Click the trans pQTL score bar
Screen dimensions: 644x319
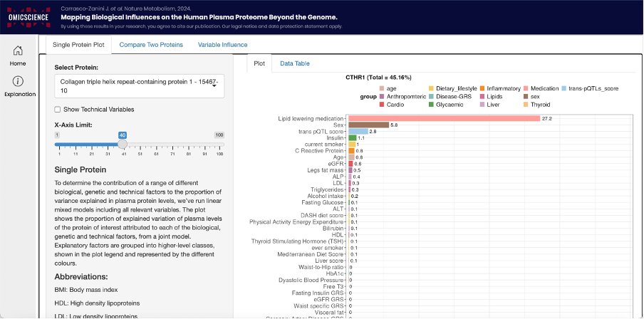click(x=358, y=132)
